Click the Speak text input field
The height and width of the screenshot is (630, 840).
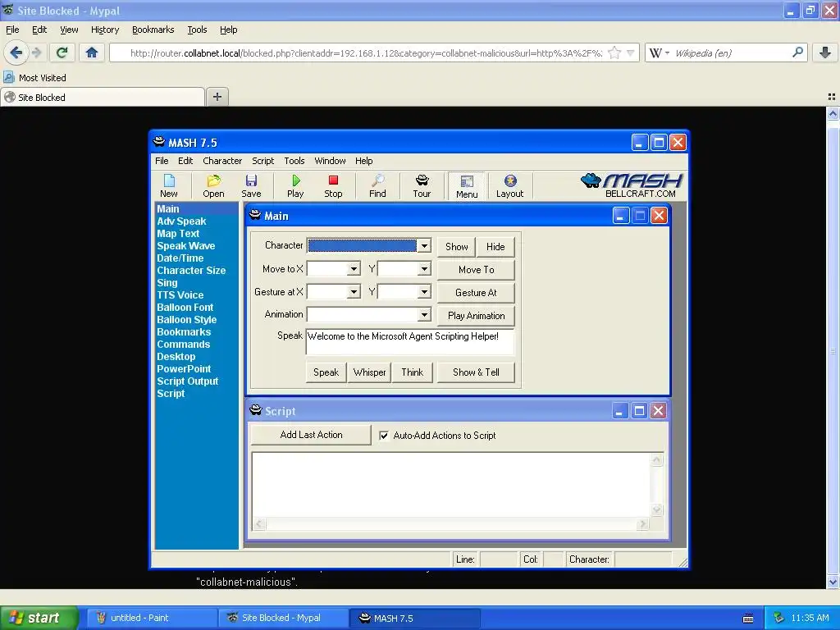click(410, 342)
